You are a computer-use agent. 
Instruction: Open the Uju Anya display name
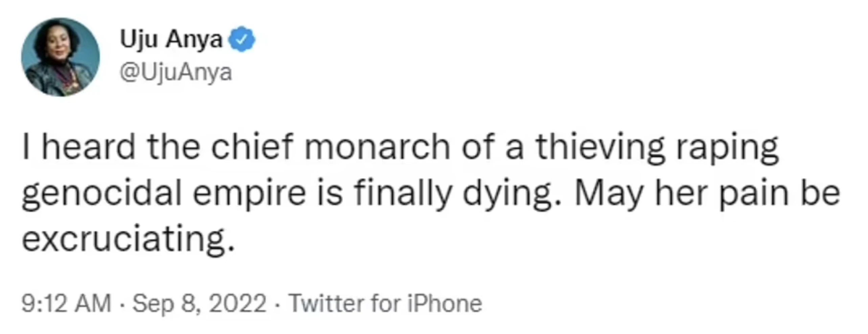click(x=171, y=40)
